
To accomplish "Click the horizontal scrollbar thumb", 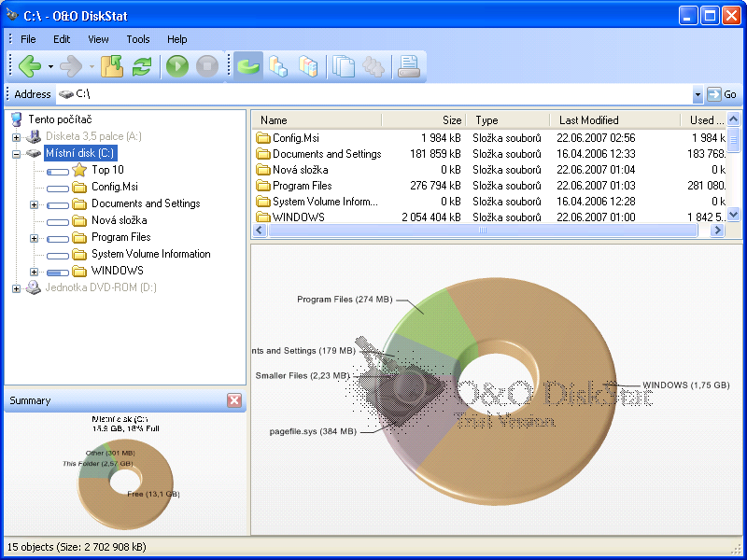I will click(x=483, y=231).
